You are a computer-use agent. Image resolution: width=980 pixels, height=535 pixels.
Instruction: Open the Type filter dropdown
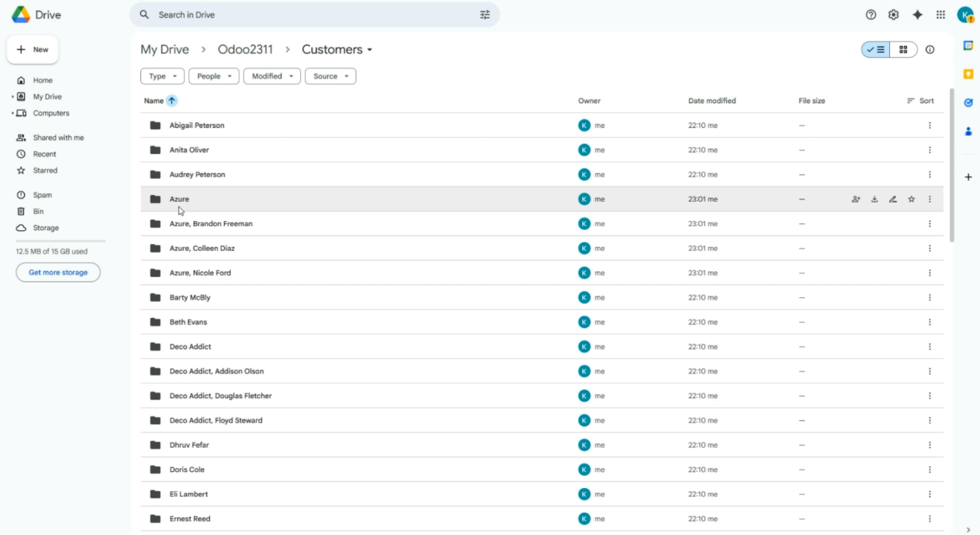(x=162, y=76)
